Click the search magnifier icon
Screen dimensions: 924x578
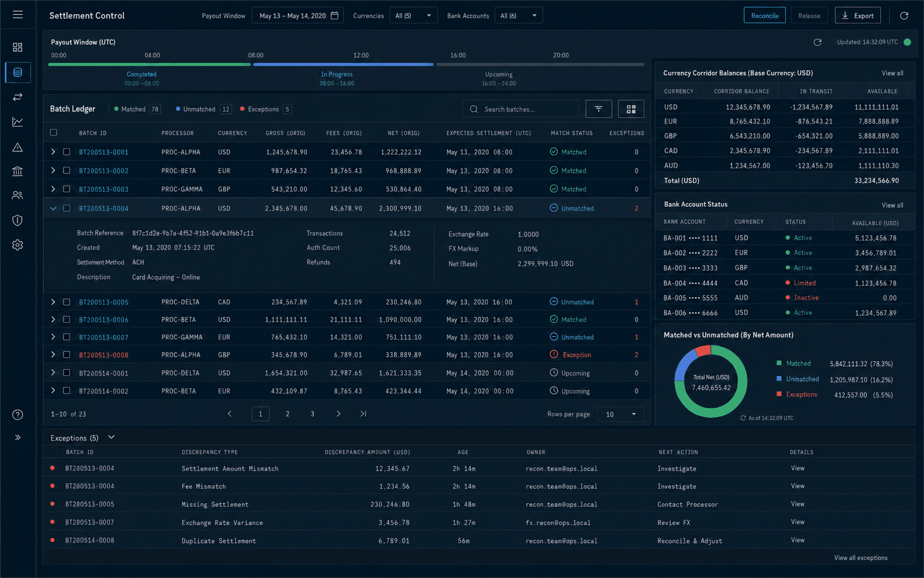[474, 109]
